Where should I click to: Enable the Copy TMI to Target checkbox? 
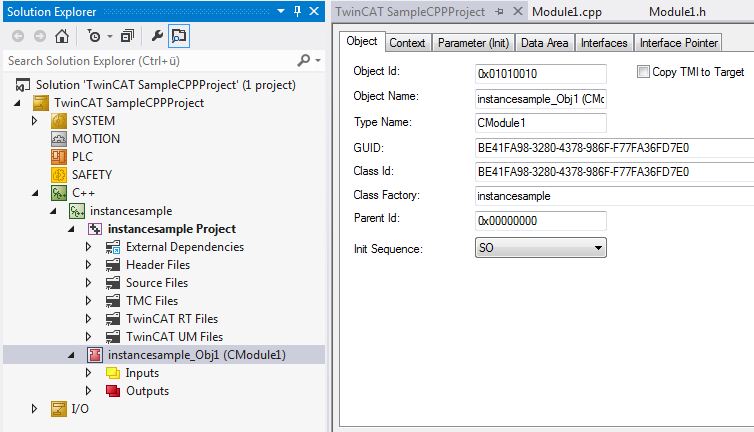pos(643,72)
